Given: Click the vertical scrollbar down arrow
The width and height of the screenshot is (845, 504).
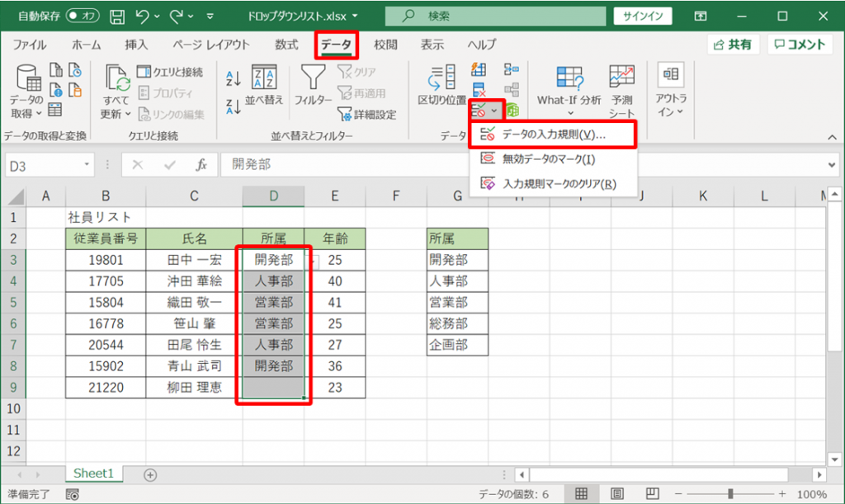Looking at the screenshot, I should click(x=835, y=459).
